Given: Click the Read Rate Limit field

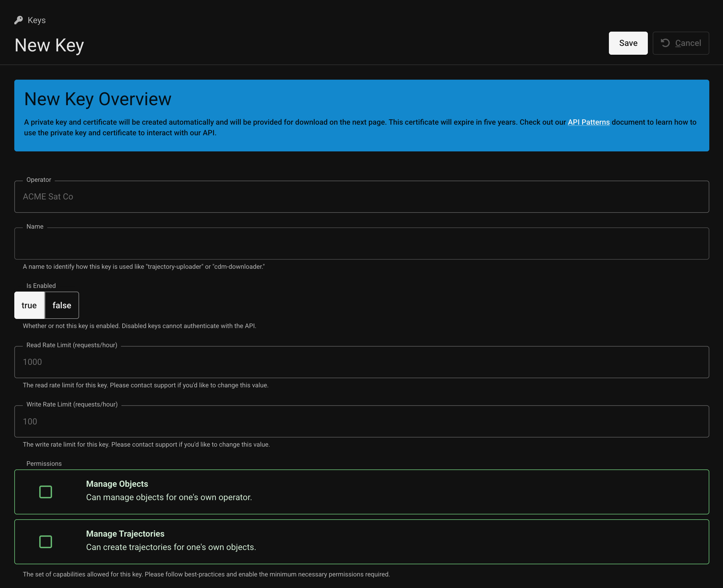Looking at the screenshot, I should click(x=362, y=362).
